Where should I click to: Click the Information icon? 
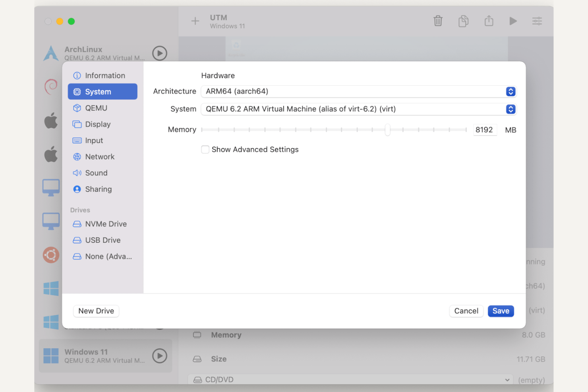[x=77, y=75]
